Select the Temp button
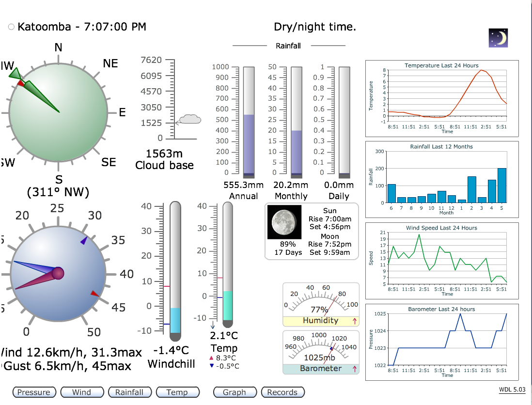The width and height of the screenshot is (532, 405). tap(177, 392)
